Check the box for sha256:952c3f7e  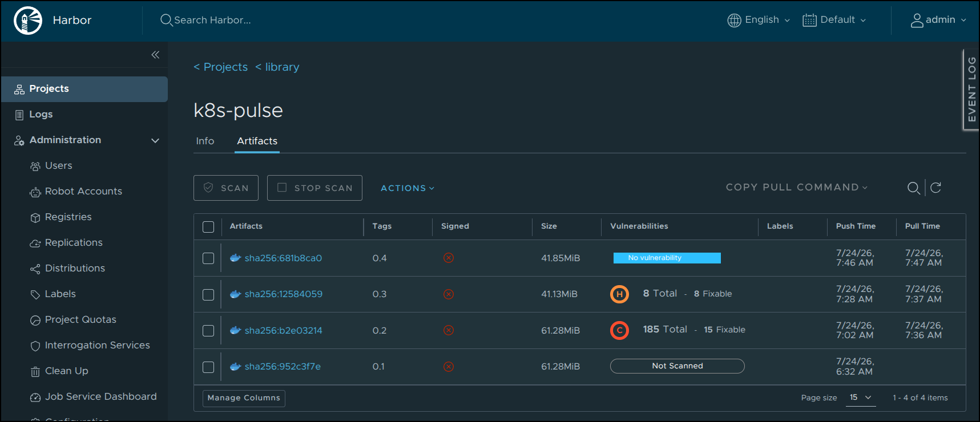208,367
